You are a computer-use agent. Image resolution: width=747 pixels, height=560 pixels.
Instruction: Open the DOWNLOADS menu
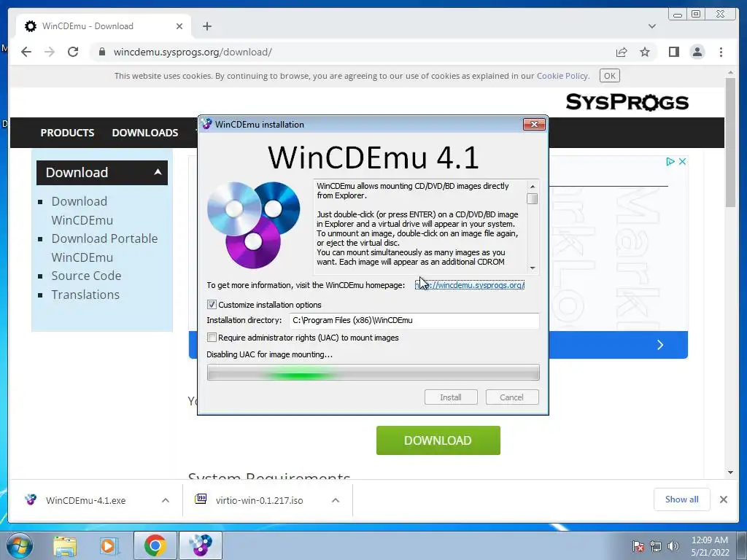coord(145,133)
